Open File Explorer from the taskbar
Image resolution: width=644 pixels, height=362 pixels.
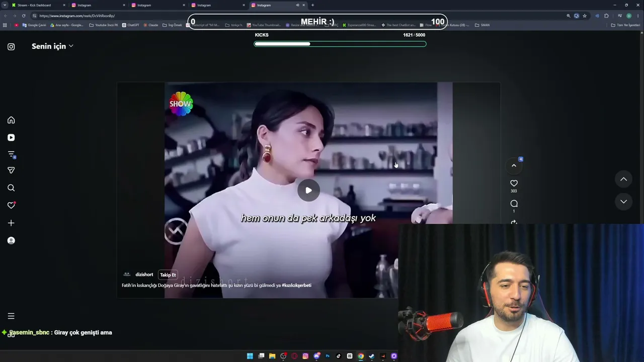coord(272,356)
